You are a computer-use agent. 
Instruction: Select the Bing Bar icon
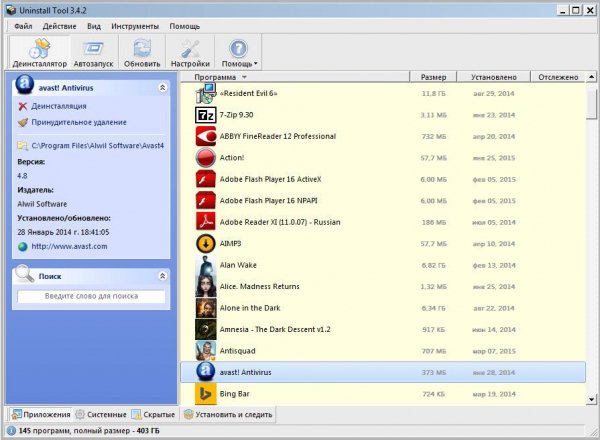(205, 394)
